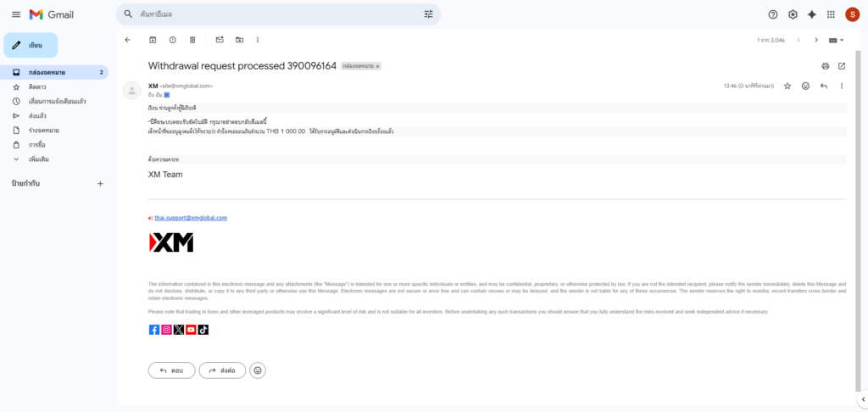Image resolution: width=868 pixels, height=412 pixels.
Task: Open the input tools dropdown arrow
Action: (x=842, y=40)
